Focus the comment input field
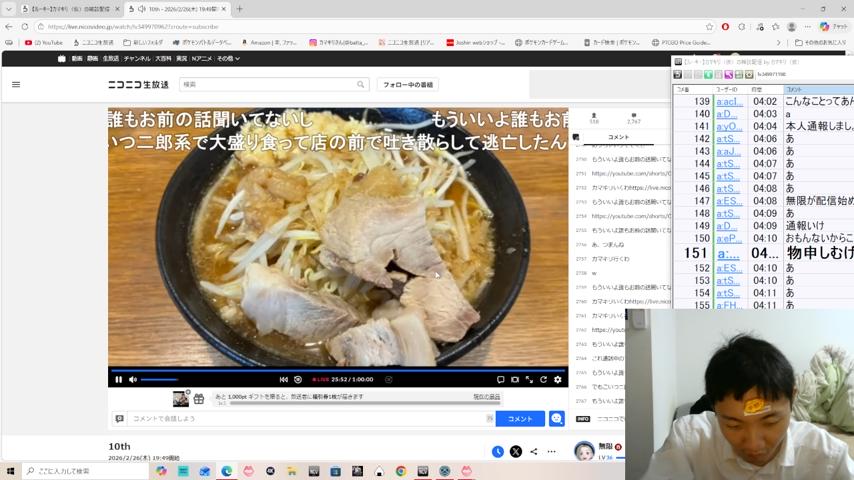854x480 pixels. point(308,418)
